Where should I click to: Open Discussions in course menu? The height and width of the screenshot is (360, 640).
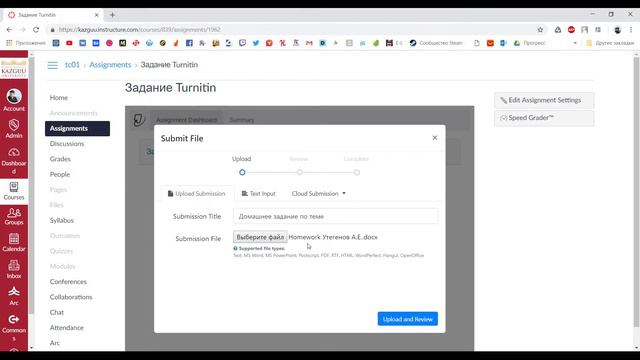tap(67, 144)
